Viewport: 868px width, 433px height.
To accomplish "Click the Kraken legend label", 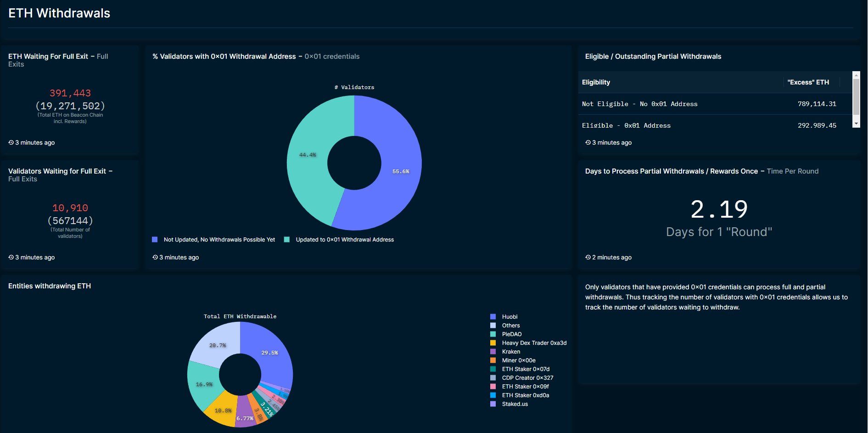I will coord(511,352).
